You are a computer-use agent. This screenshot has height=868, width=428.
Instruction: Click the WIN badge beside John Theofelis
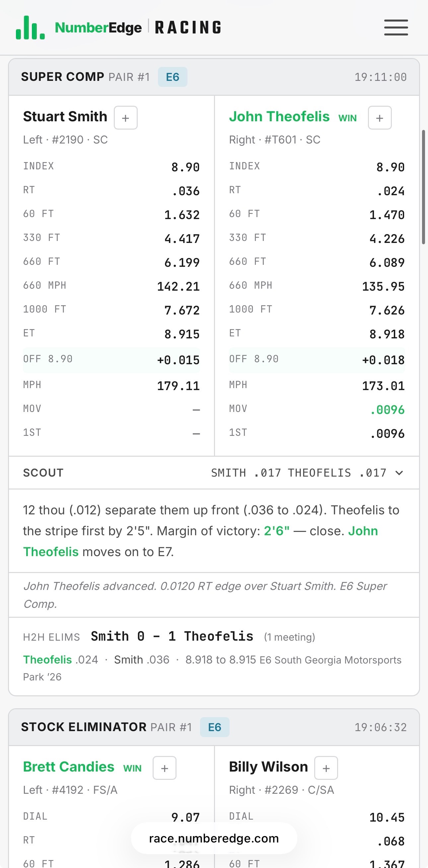(x=347, y=118)
